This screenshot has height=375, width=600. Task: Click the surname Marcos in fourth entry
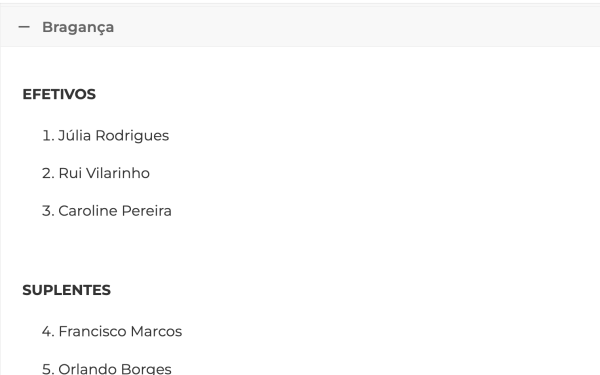[x=156, y=331]
